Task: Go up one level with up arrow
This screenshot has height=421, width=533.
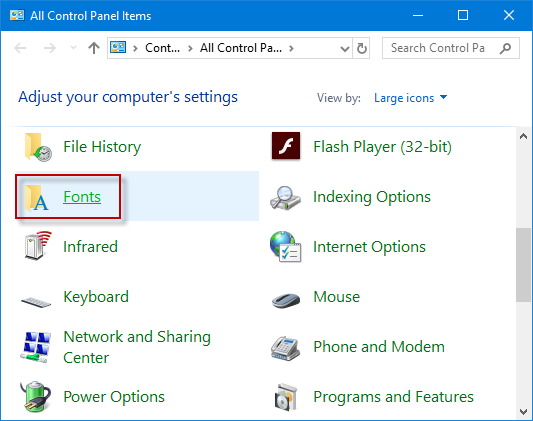Action: point(94,48)
